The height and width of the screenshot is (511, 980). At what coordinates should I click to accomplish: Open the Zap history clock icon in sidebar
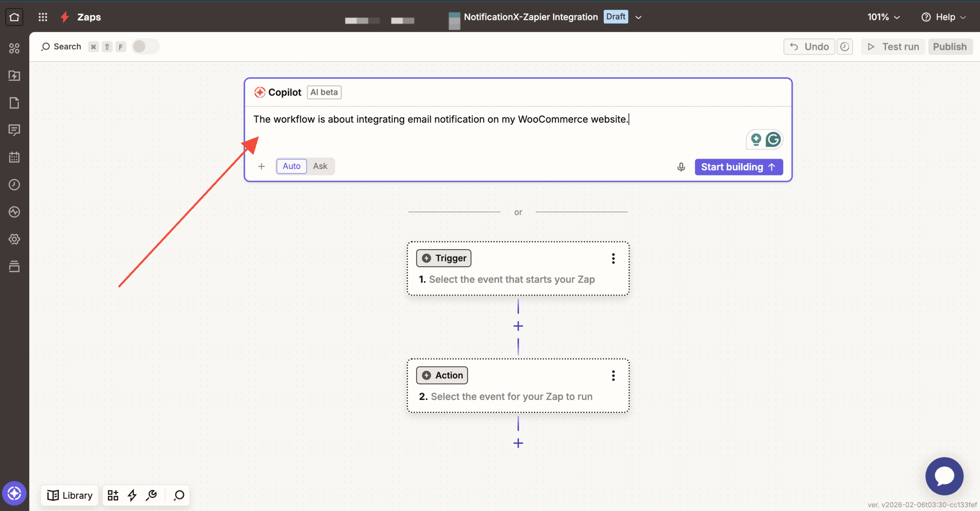[14, 185]
